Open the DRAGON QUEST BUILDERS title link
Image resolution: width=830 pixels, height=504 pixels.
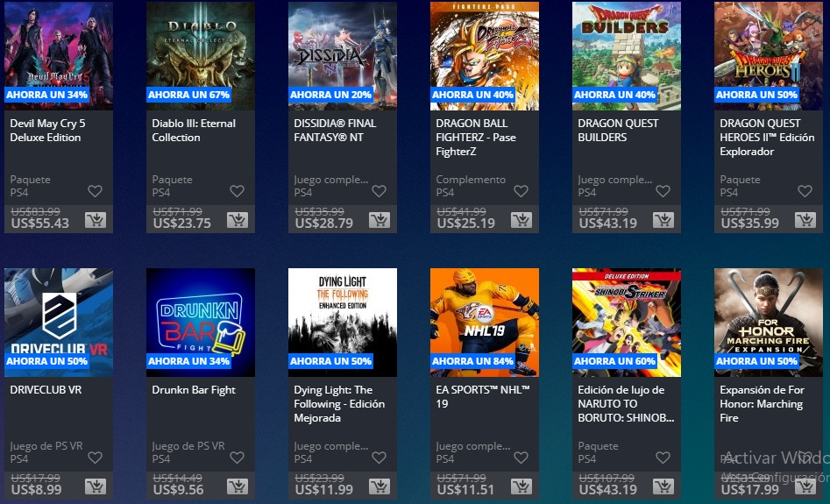coord(618,131)
